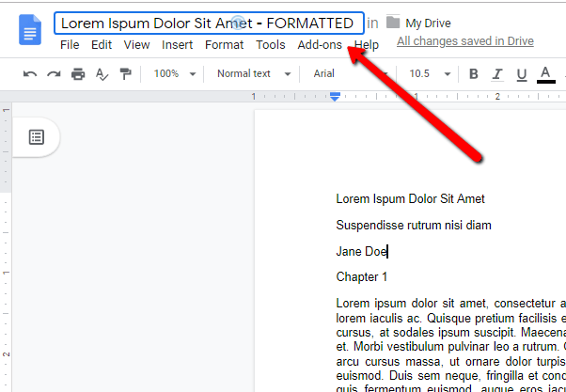Open the Insert menu
566x392 pixels.
tap(178, 45)
